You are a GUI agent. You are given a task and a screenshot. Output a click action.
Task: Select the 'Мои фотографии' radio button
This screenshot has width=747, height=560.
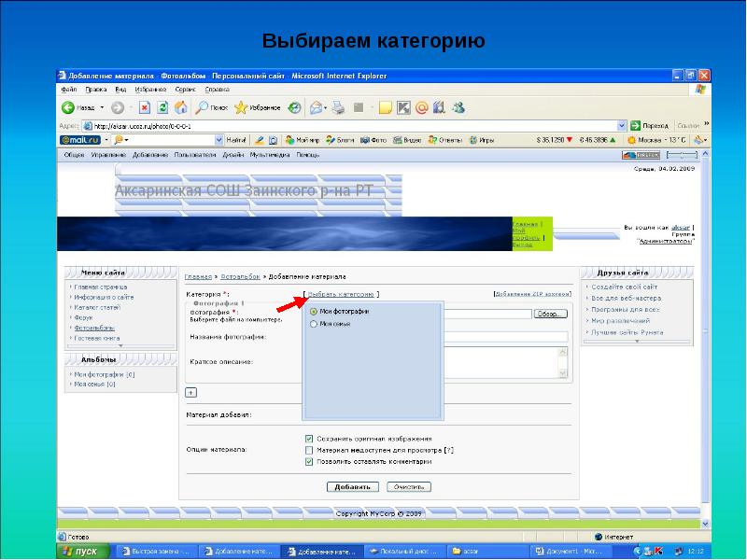pyautogui.click(x=313, y=311)
